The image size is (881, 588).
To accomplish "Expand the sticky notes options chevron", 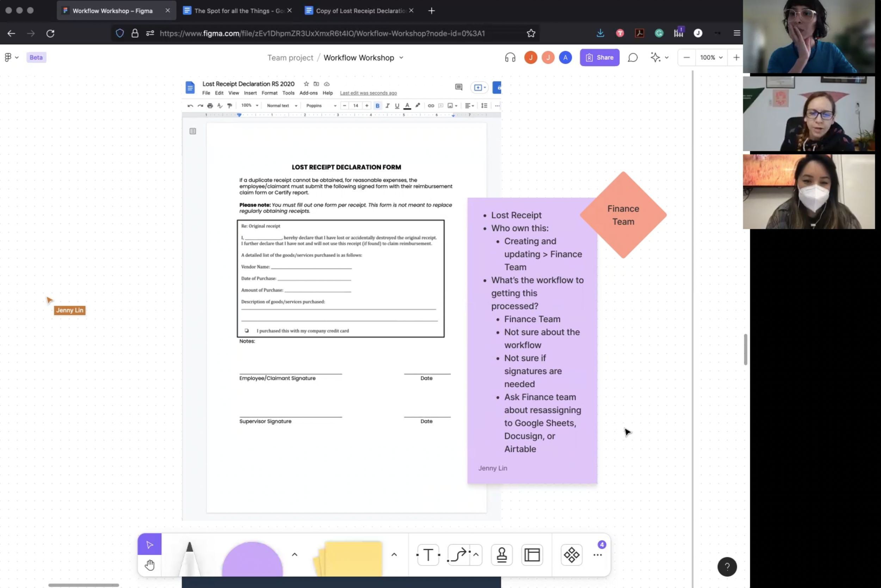I will click(x=394, y=554).
